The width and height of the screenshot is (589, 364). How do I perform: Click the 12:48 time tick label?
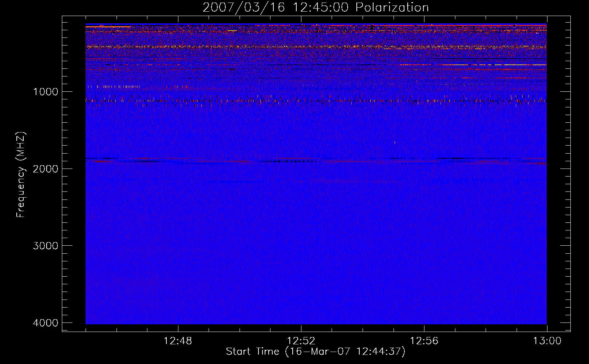[178, 341]
